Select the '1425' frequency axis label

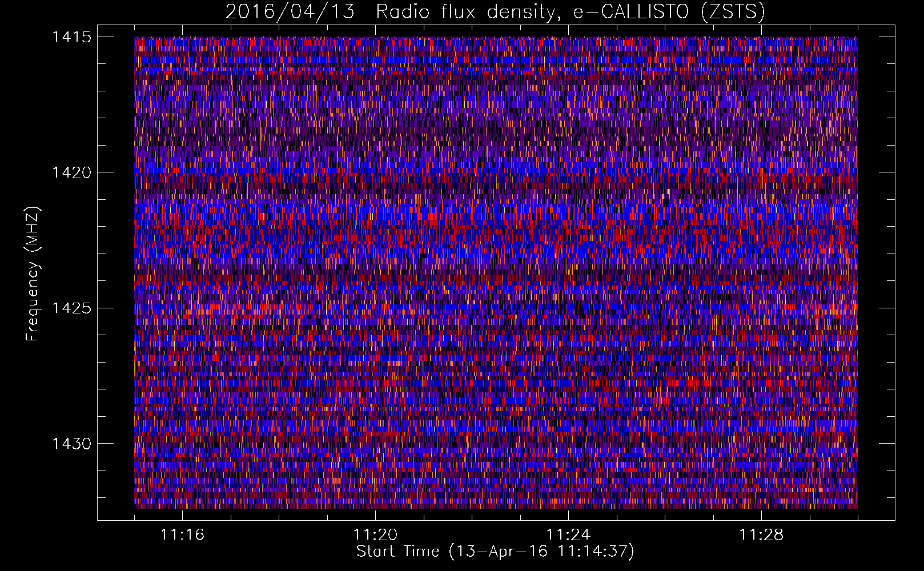click(71, 308)
